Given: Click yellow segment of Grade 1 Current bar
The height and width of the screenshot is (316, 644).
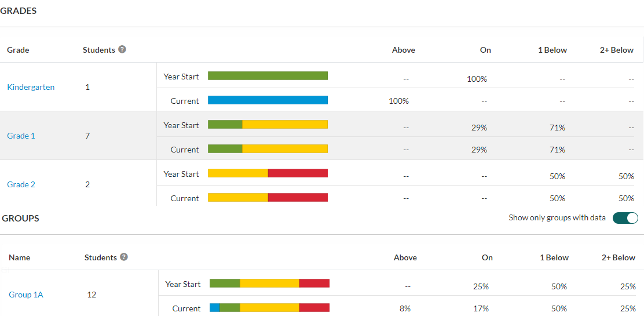Looking at the screenshot, I should coord(285,149).
